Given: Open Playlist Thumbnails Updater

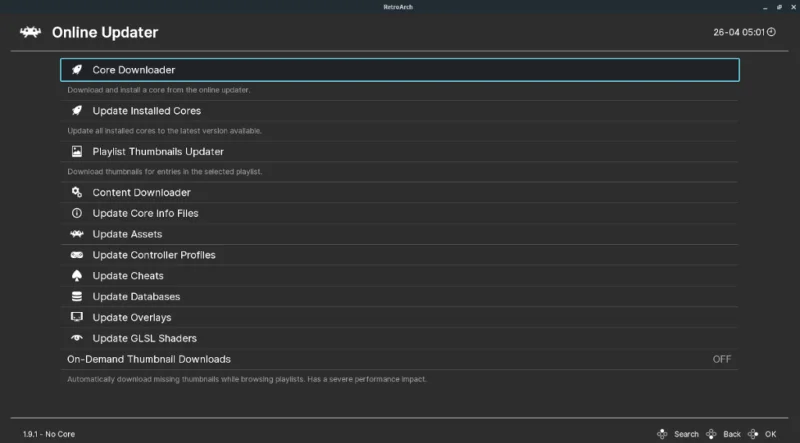Looking at the screenshot, I should tap(399, 152).
